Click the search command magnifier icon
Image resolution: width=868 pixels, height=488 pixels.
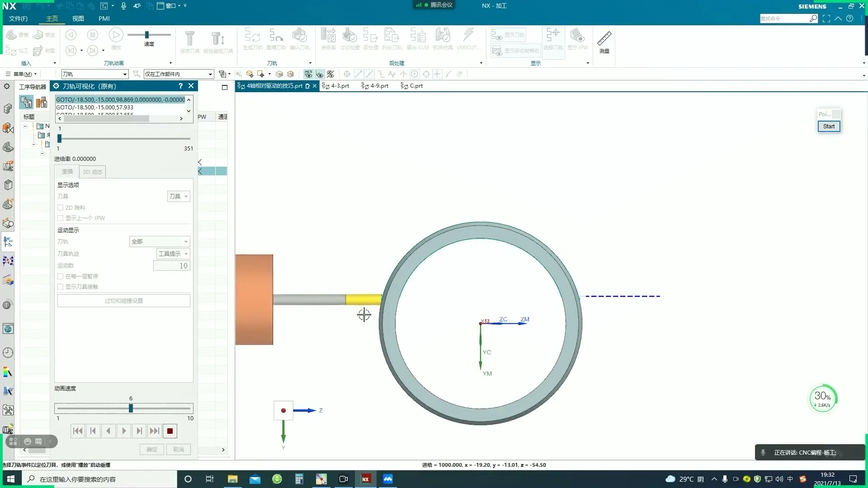point(813,19)
